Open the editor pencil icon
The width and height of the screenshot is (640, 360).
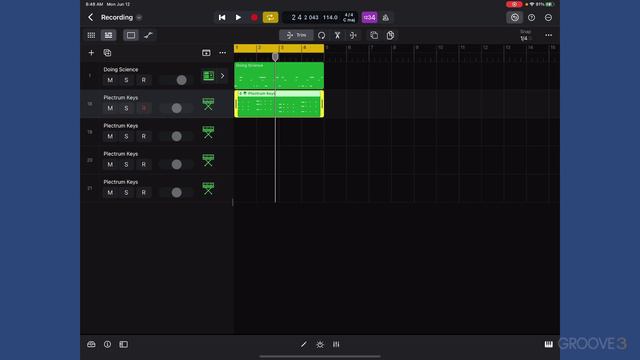pos(304,344)
